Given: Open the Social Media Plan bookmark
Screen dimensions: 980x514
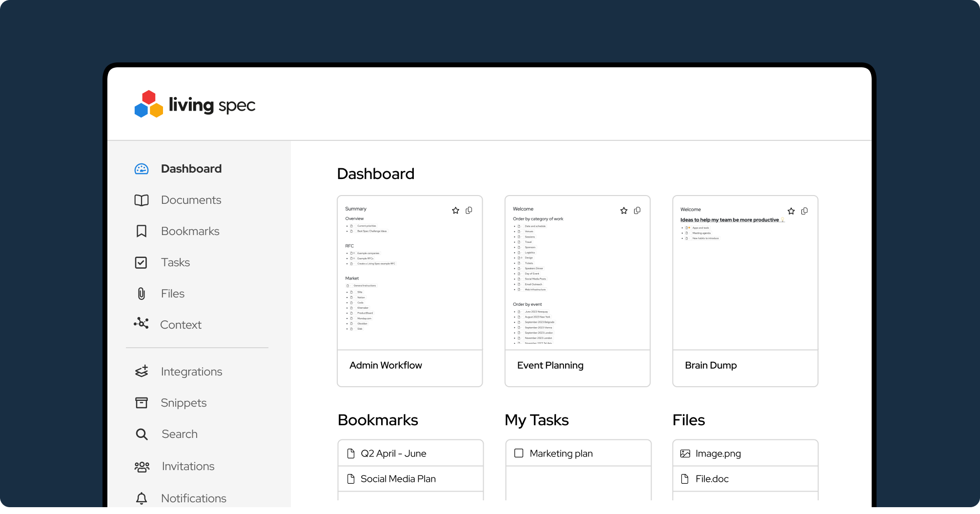Looking at the screenshot, I should pos(398,479).
